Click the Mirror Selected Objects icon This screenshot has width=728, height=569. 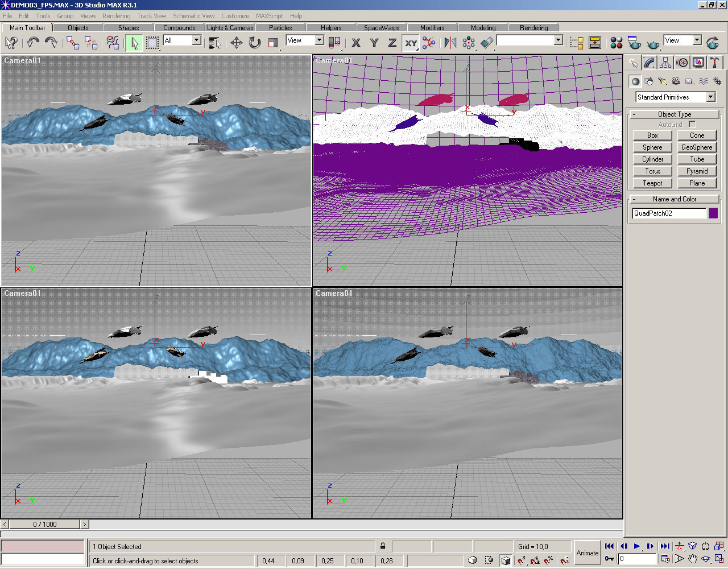450,43
